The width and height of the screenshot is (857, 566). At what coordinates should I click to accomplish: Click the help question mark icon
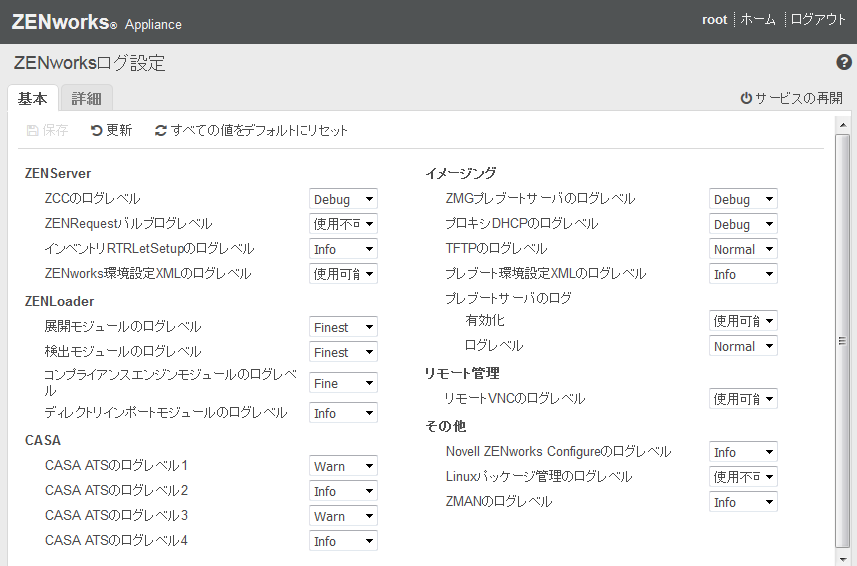[x=844, y=63]
